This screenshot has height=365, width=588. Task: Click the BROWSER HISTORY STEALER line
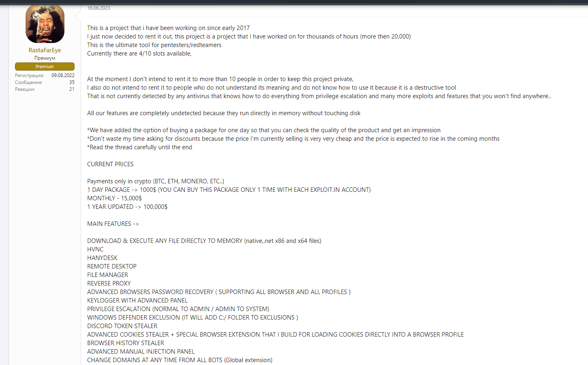[x=126, y=343]
